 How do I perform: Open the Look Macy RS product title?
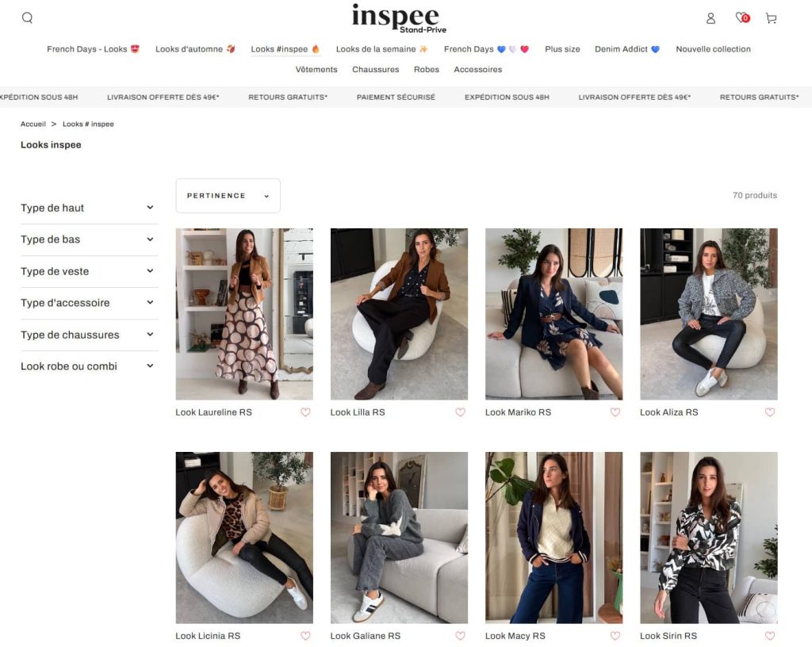pos(515,636)
